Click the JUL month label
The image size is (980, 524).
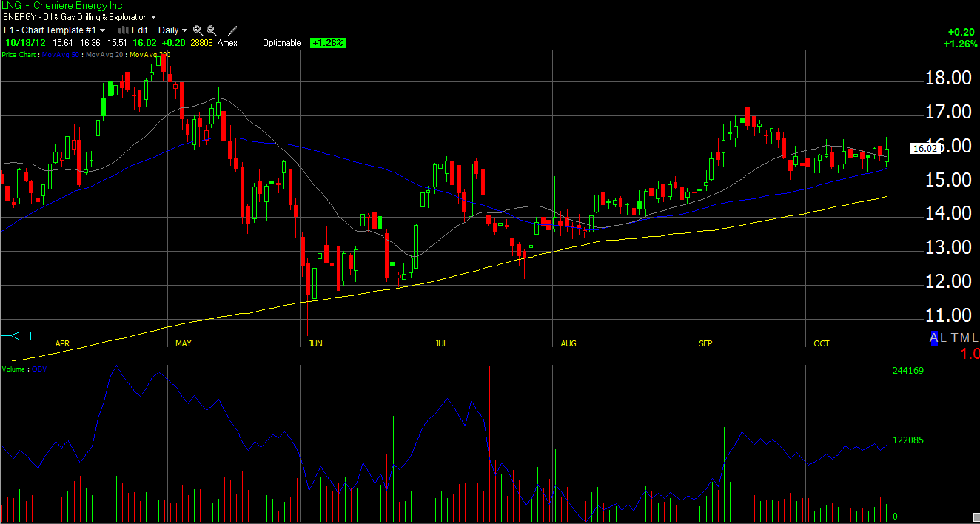[x=440, y=343]
